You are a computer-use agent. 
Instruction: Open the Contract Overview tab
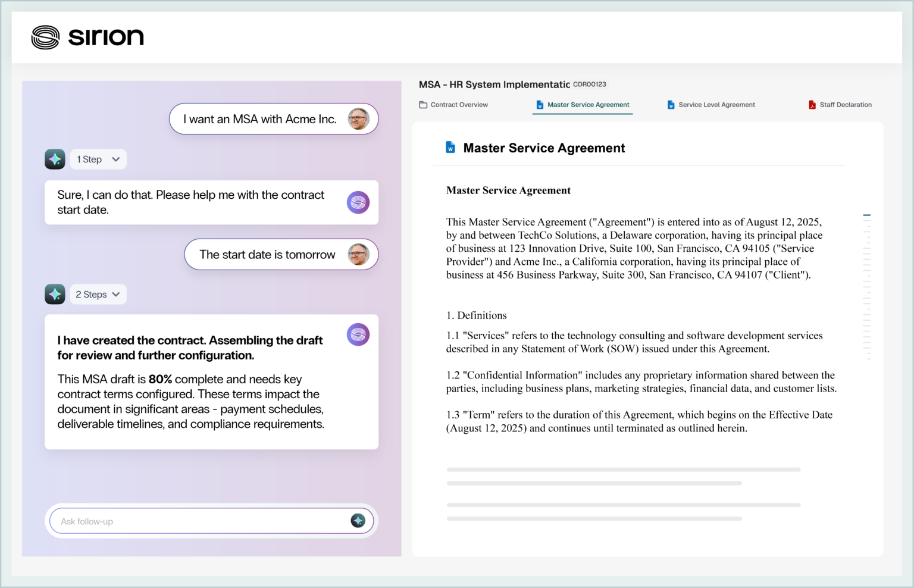click(453, 105)
